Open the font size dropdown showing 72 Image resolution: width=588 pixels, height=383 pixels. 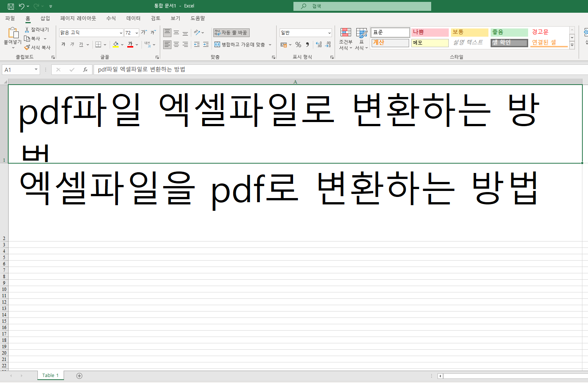point(137,33)
